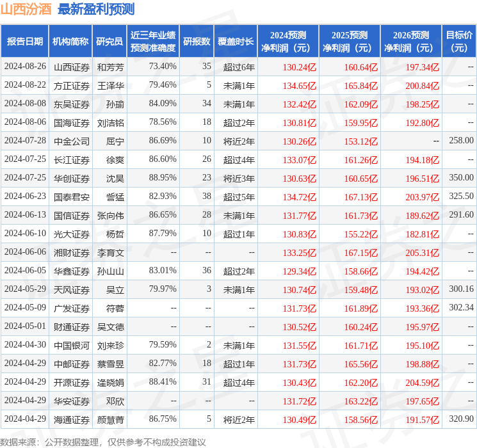Screen dimensions: 477x448
Task: Click target price 258.00
Action: tap(462, 140)
